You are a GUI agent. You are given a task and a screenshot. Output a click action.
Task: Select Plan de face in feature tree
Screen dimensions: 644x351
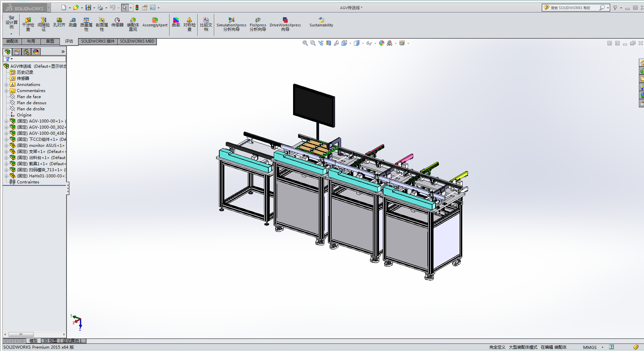(x=29, y=97)
